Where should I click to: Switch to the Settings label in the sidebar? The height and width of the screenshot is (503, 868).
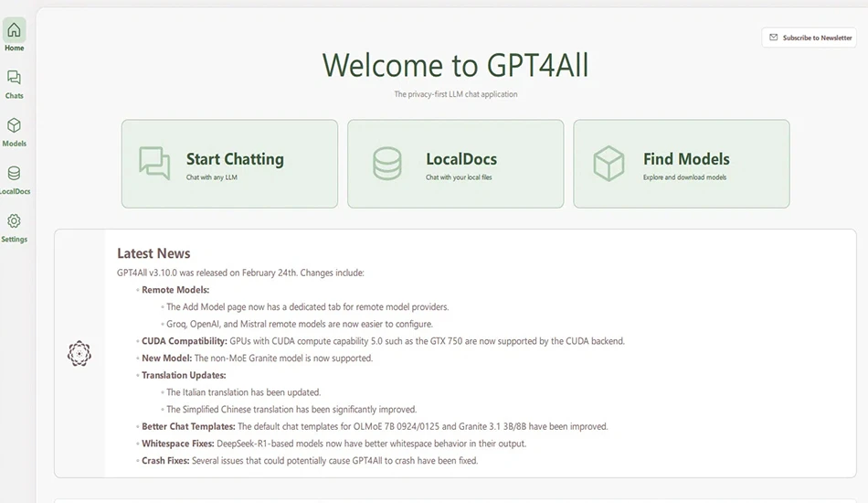pos(15,240)
